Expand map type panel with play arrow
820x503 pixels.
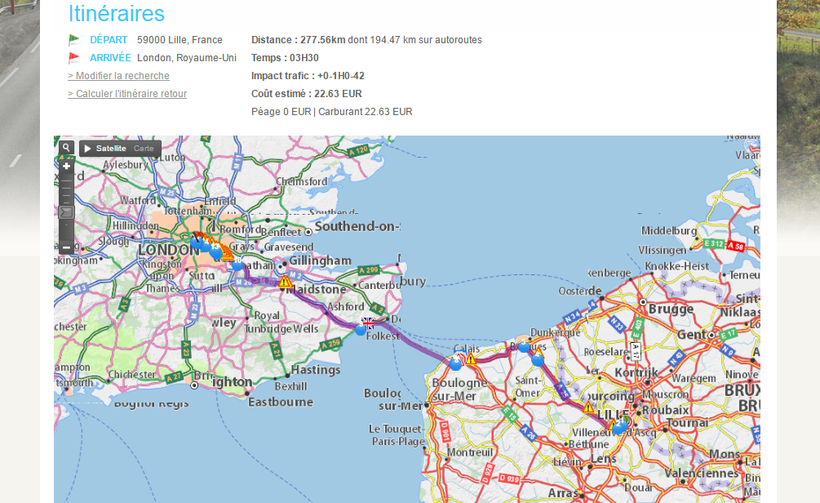88,148
